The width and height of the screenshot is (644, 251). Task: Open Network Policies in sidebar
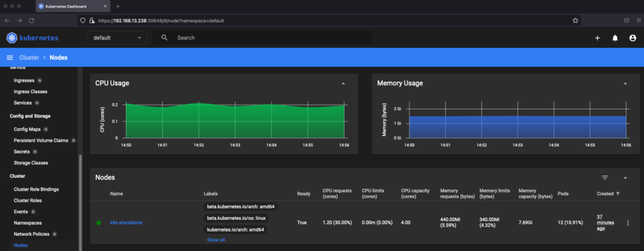(x=31, y=234)
